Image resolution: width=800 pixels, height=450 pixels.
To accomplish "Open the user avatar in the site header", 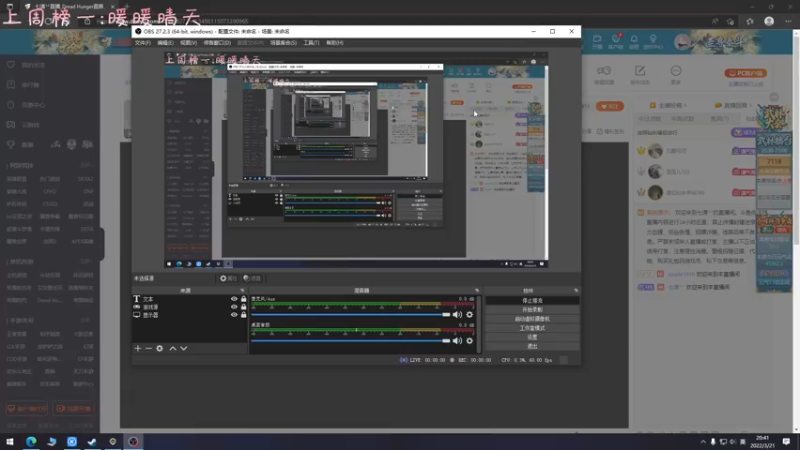I will pos(683,42).
